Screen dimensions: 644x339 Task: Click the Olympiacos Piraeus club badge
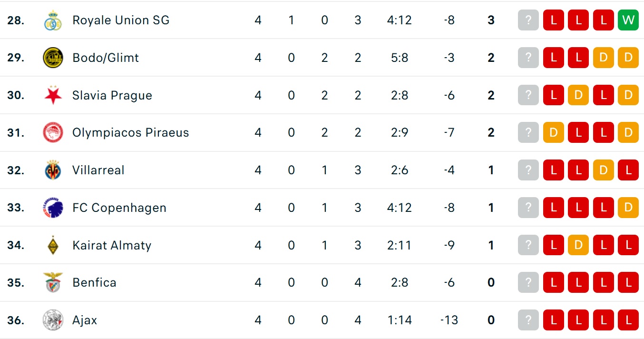(x=53, y=133)
